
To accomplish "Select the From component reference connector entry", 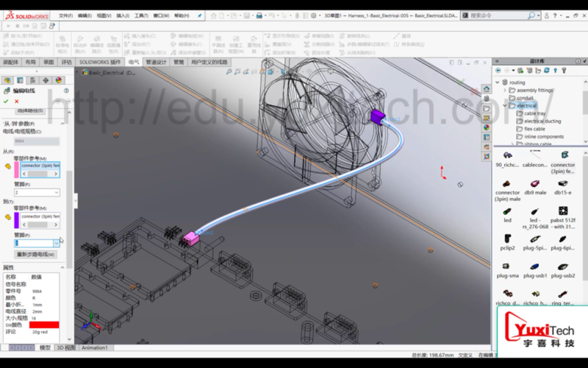I will pos(40,166).
